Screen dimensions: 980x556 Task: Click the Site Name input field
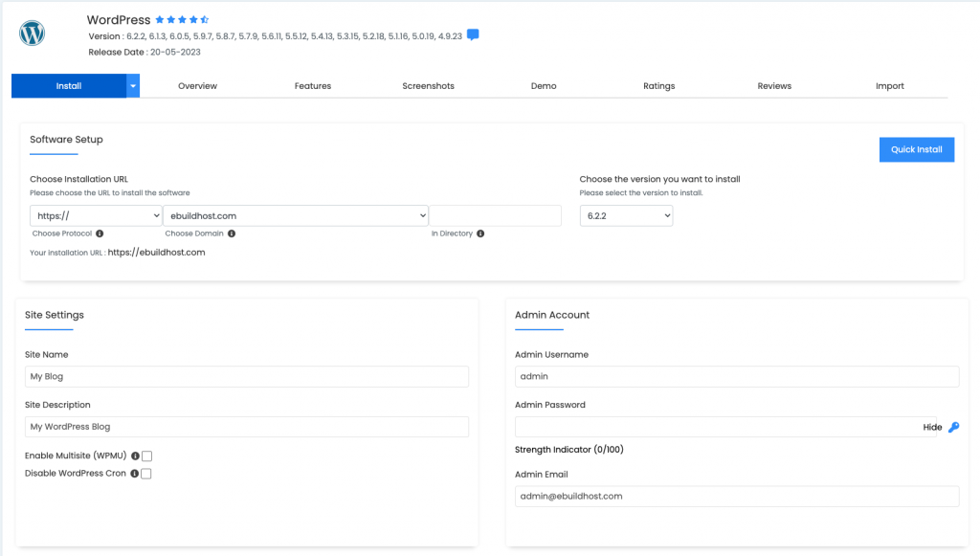pos(247,377)
